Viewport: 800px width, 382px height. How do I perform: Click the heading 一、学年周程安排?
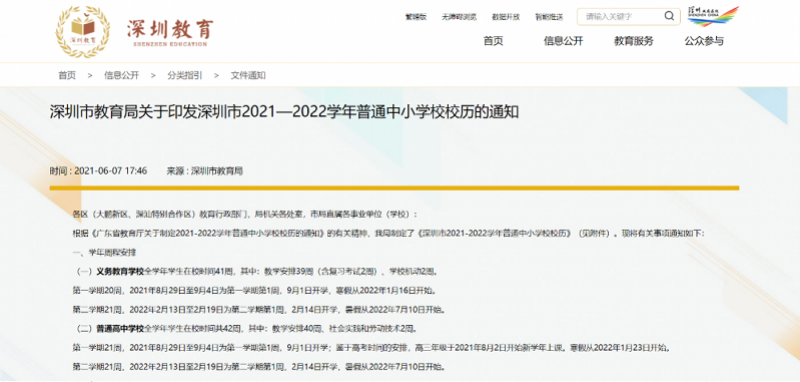105,252
